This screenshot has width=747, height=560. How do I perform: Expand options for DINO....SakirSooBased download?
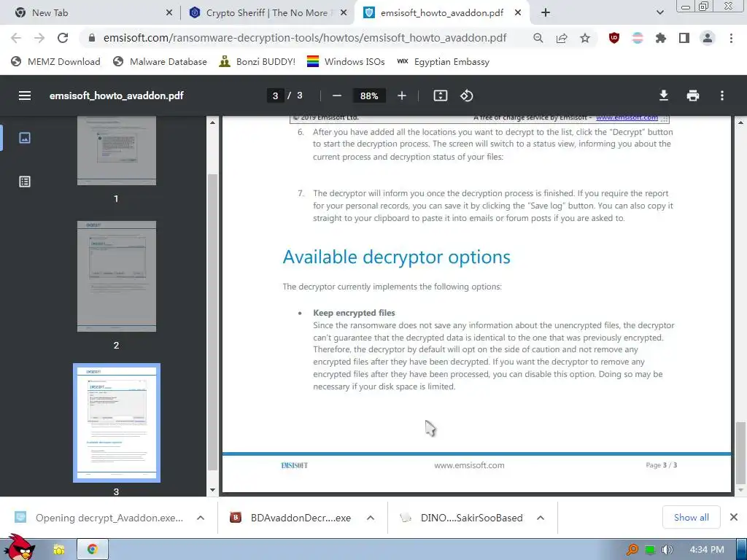pyautogui.click(x=541, y=518)
